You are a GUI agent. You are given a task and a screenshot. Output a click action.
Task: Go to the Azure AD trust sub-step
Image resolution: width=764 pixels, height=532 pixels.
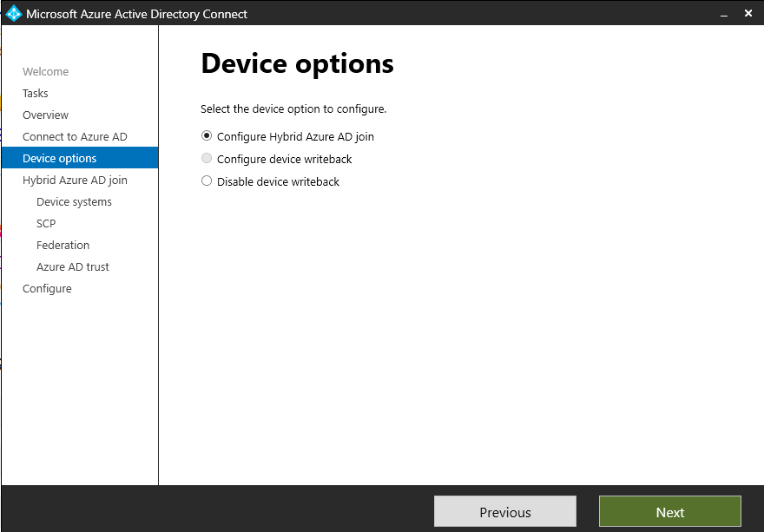[x=73, y=267]
